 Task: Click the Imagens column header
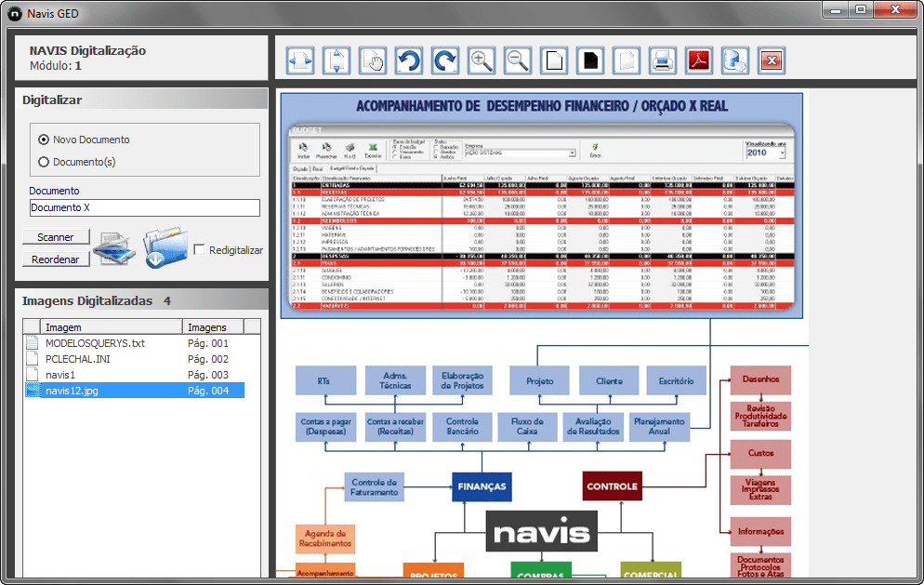[x=209, y=326]
